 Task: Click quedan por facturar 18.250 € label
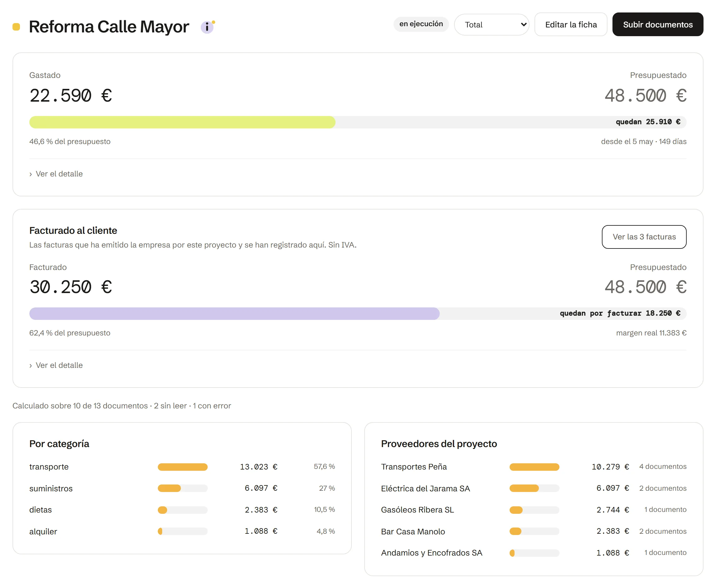coord(620,313)
